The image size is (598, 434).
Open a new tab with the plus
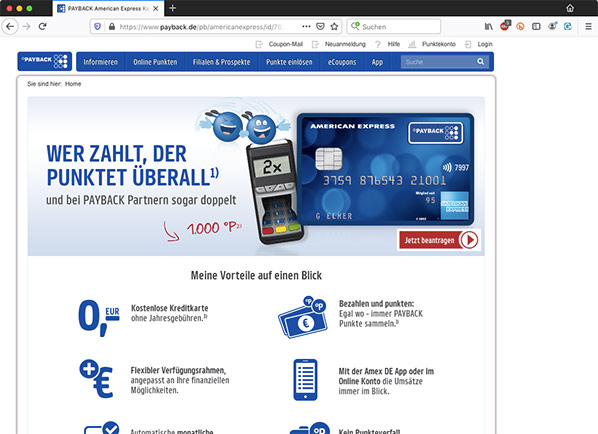[x=172, y=8]
